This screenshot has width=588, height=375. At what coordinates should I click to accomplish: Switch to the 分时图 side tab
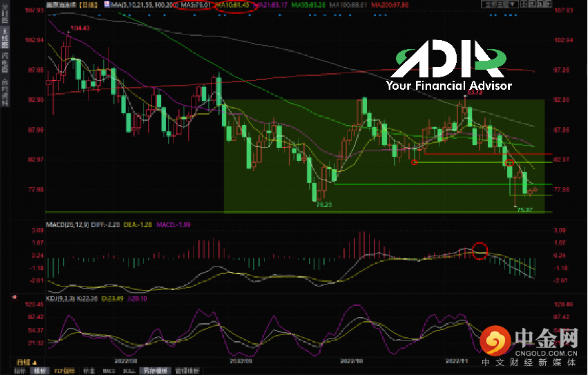point(4,15)
